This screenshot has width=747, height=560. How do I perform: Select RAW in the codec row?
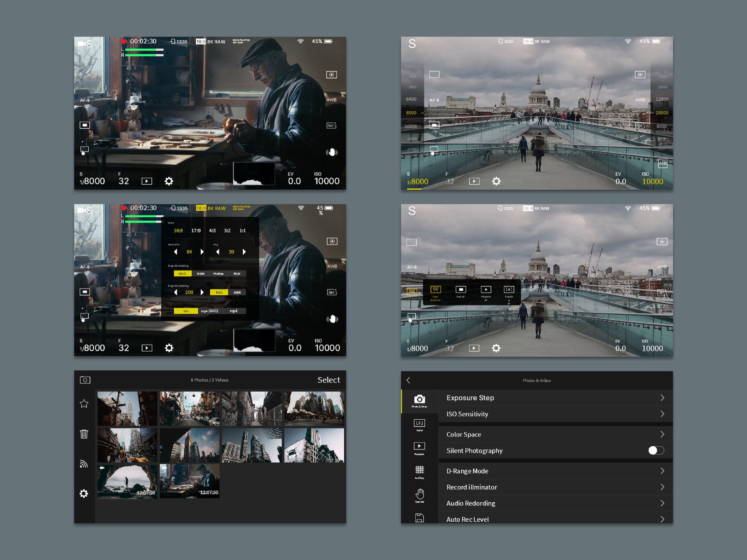237,273
